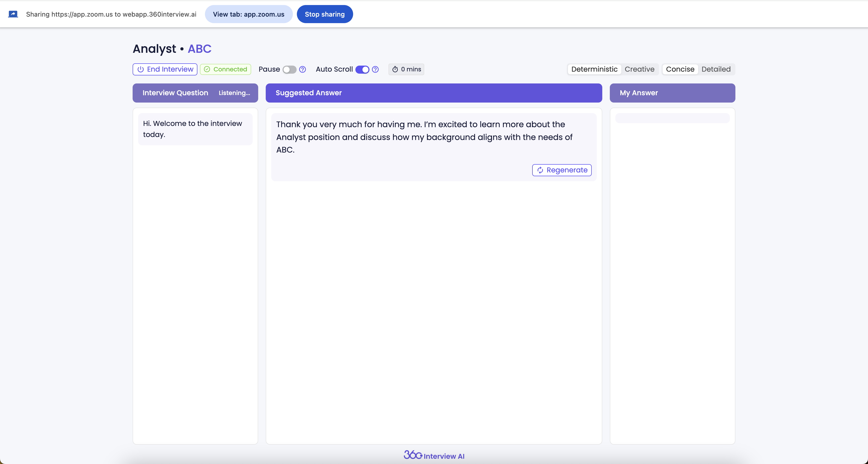Click the 360 Interview AI logo
Screen dimensions: 868x464
434,455
